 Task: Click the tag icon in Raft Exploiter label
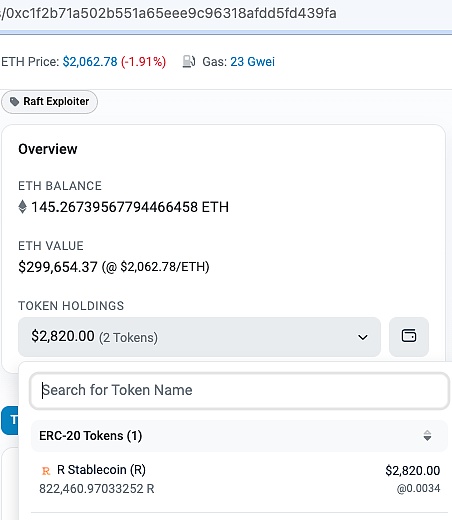(x=14, y=102)
